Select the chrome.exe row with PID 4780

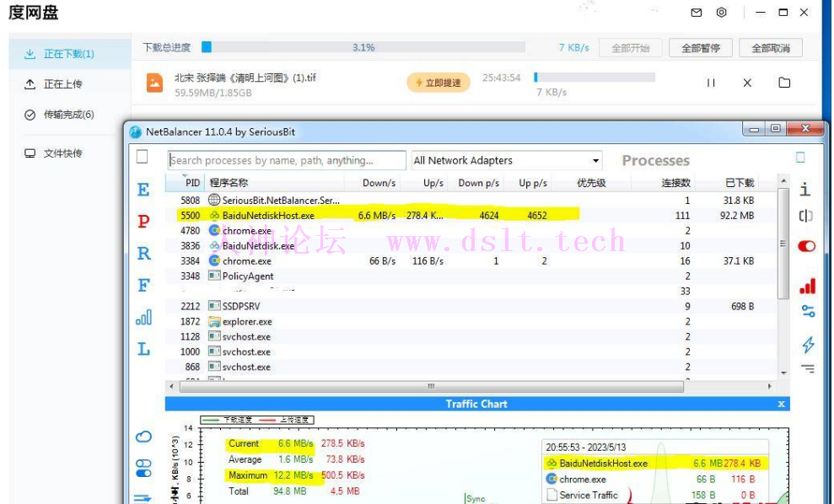click(471, 231)
